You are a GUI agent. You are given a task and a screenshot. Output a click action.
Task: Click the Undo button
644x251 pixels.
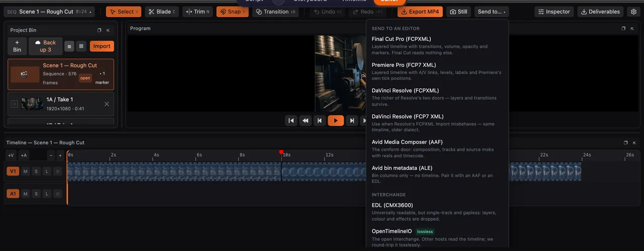pos(327,12)
